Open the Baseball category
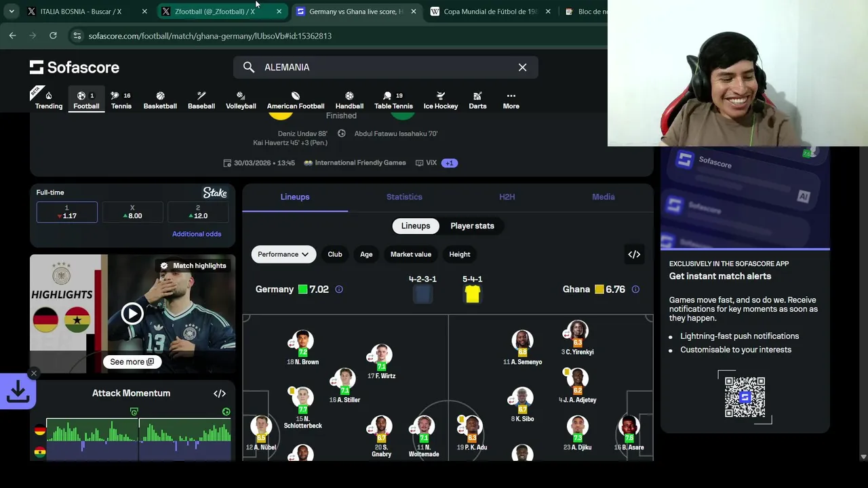868x488 pixels. coord(201,100)
